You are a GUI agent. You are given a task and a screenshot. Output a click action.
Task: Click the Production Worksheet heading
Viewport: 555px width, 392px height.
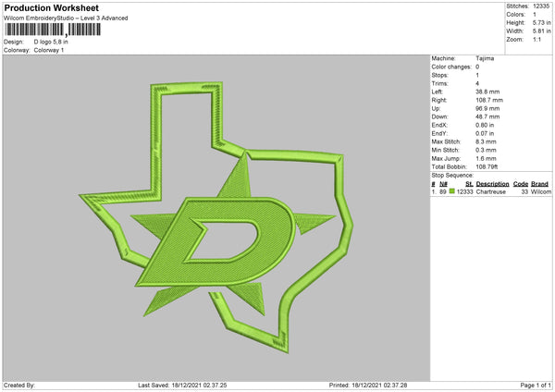click(x=51, y=8)
